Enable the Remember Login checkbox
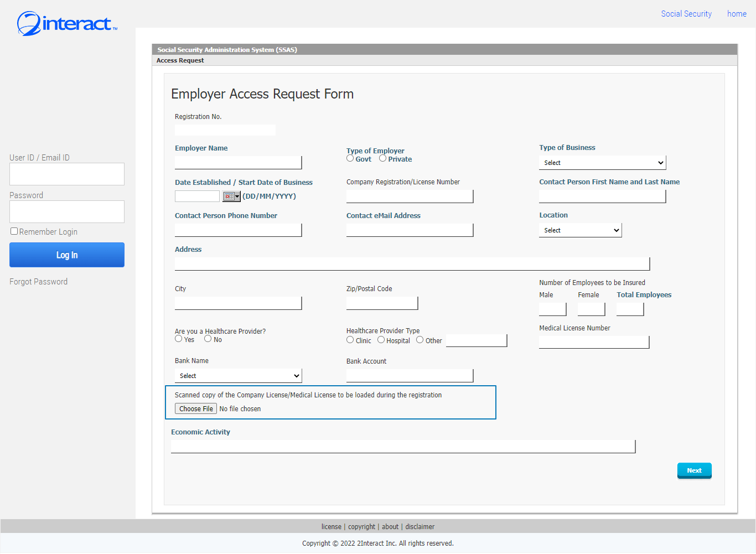The image size is (756, 554). 13,231
